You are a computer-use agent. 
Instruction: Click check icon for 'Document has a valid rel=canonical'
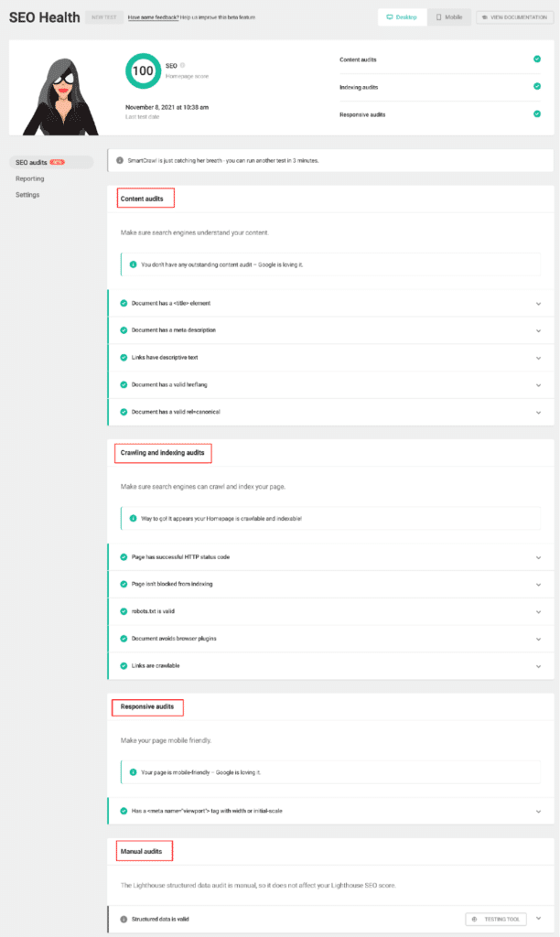tap(124, 412)
